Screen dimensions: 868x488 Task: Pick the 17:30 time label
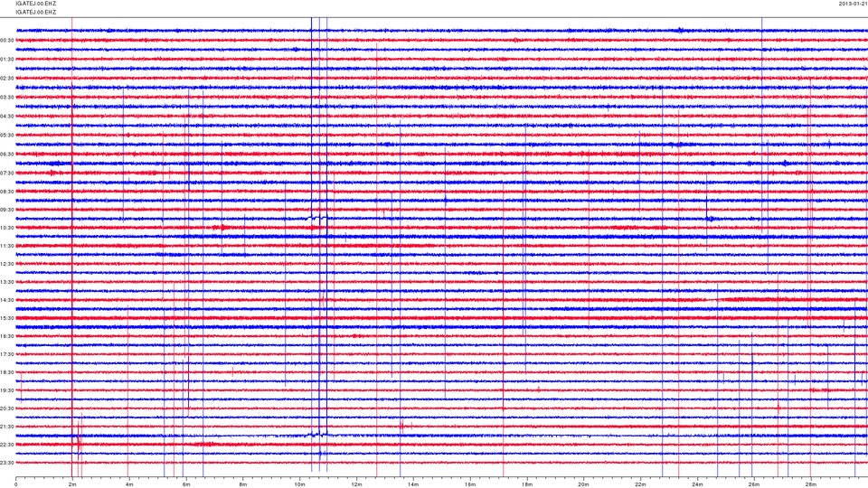click(6, 354)
